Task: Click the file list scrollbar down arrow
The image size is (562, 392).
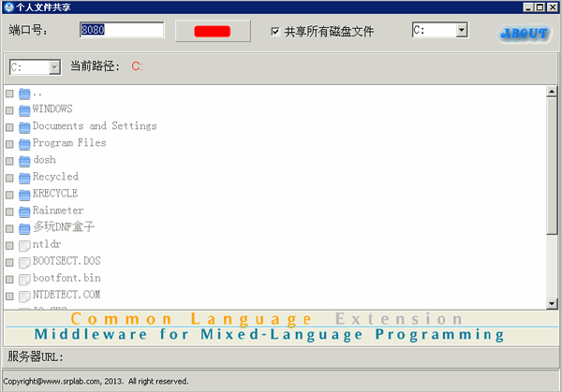Action: pyautogui.click(x=552, y=303)
